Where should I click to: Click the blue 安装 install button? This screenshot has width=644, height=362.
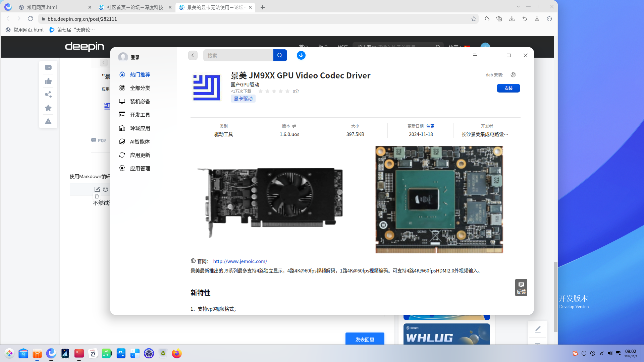pos(508,88)
